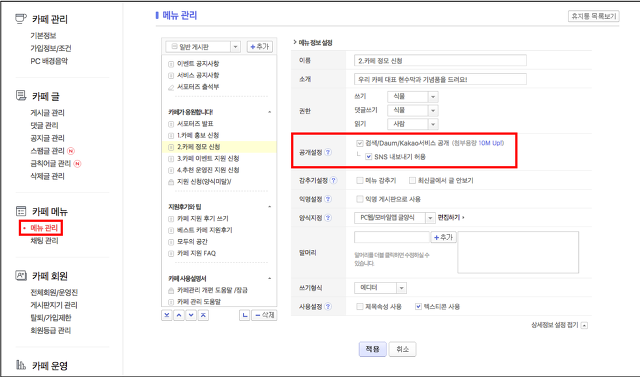640x377 pixels.
Task: Open the 쓰기형식 에디터 dropdown
Action: [380, 288]
